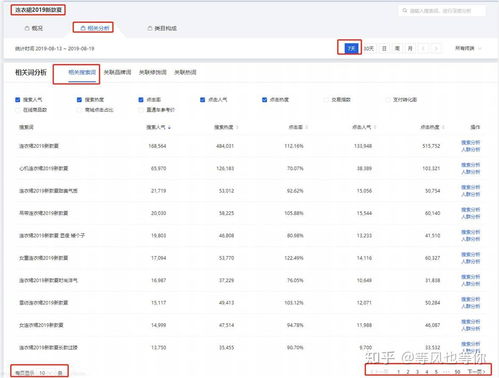Uncheck the 点击人气 metric checkbox

click(x=202, y=100)
